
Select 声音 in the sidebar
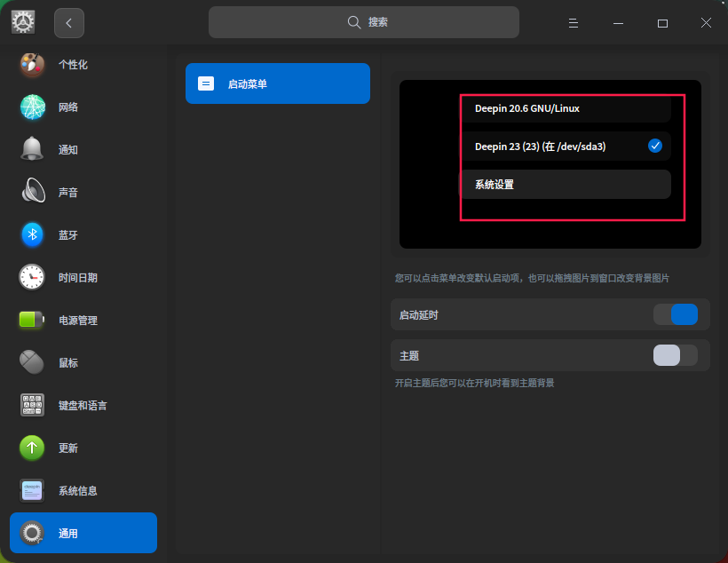click(x=83, y=192)
